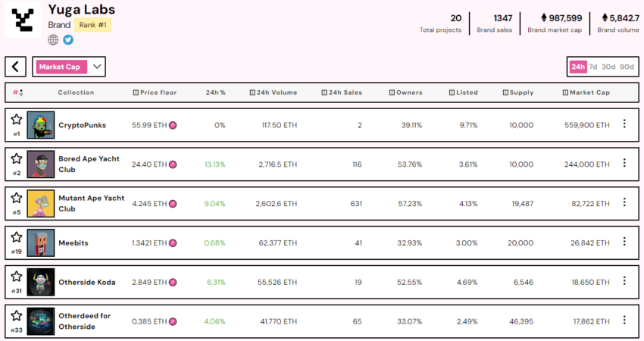Open options menu for Bored Ape Yacht Club
The image size is (644, 341).
(624, 163)
